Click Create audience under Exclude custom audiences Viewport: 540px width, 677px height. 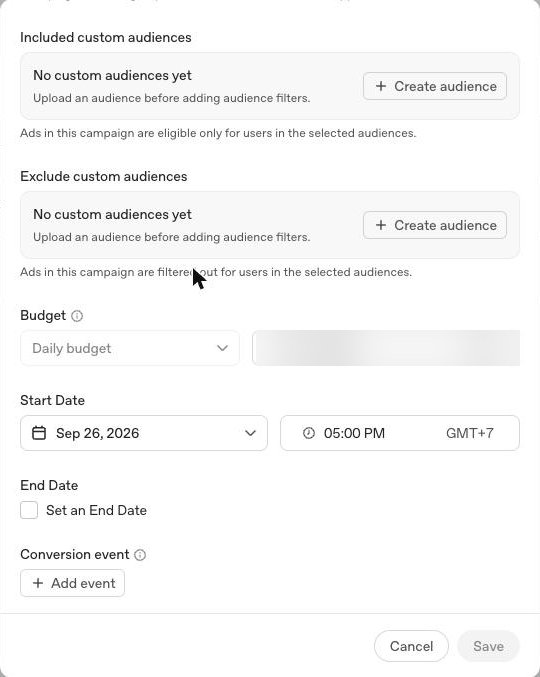pos(435,225)
